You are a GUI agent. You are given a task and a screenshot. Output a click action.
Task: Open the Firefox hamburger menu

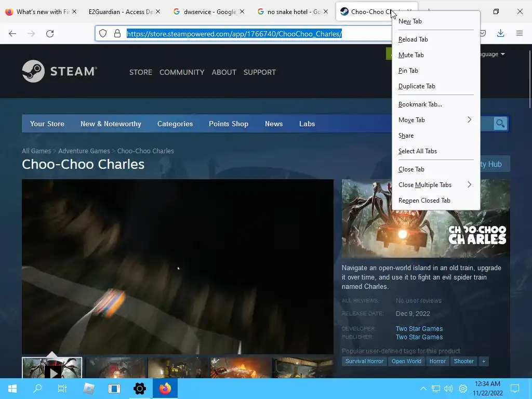520,33
